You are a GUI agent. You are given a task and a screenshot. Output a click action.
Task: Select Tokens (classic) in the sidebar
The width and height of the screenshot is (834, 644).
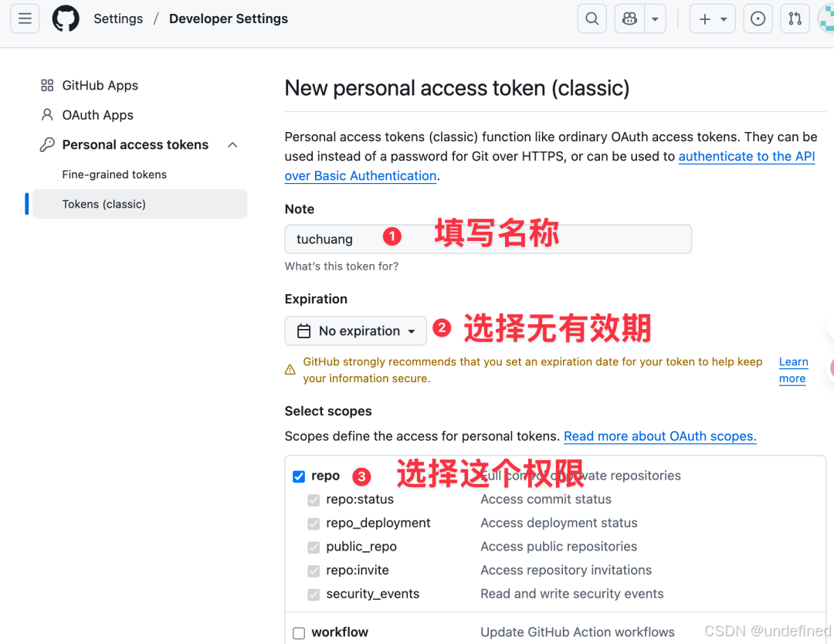(x=105, y=204)
